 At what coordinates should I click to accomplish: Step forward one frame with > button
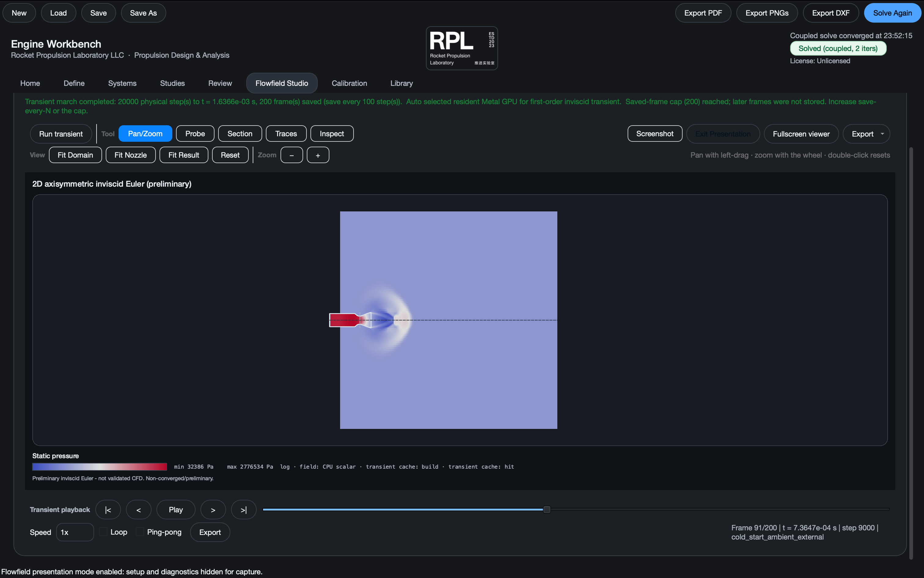[x=213, y=510]
